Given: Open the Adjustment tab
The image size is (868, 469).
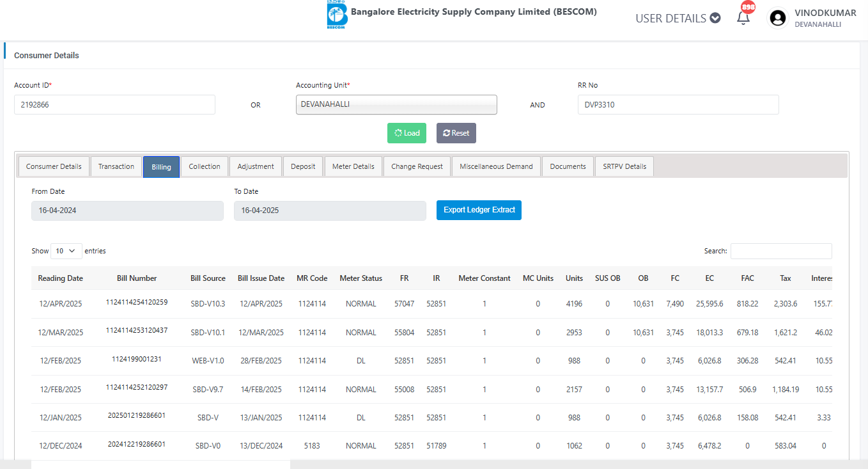Looking at the screenshot, I should [256, 166].
